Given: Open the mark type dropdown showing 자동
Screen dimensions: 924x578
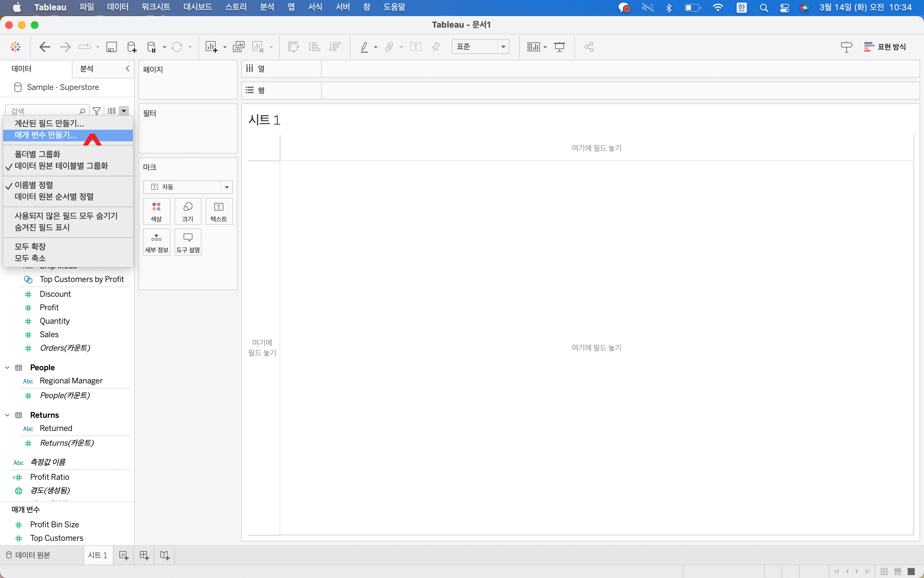Looking at the screenshot, I should [x=187, y=187].
